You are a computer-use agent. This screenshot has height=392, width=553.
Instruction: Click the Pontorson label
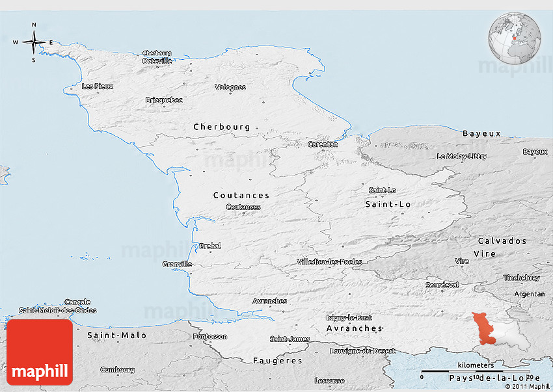(210, 337)
